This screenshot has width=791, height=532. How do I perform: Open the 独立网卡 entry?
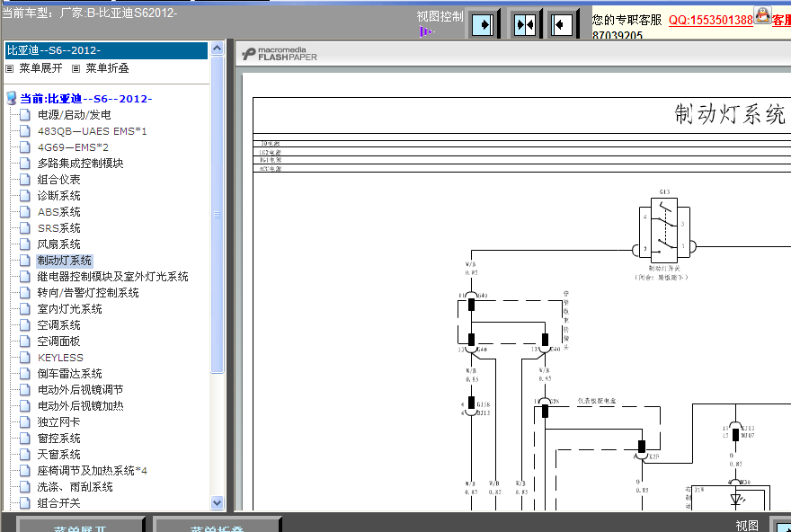58,422
